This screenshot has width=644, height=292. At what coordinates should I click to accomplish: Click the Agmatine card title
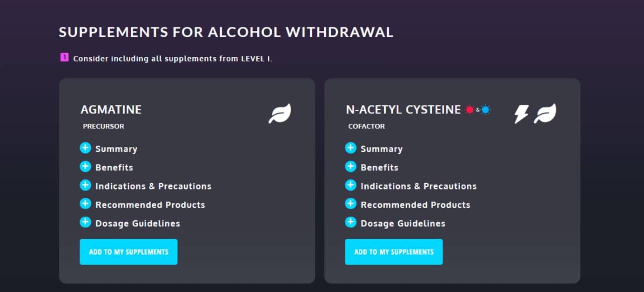[111, 110]
